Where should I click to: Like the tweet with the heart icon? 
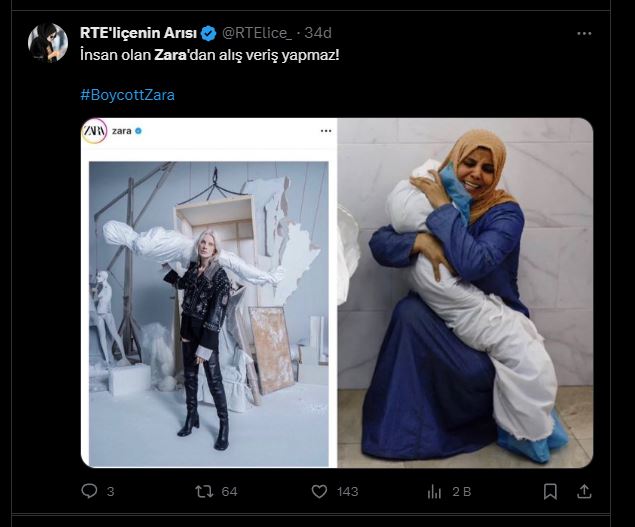click(319, 491)
